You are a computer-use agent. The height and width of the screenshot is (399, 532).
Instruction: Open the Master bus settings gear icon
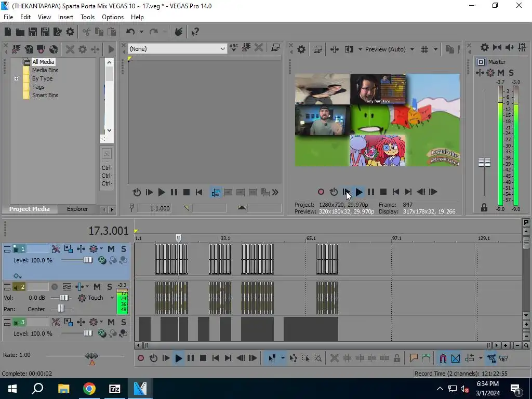click(x=485, y=47)
